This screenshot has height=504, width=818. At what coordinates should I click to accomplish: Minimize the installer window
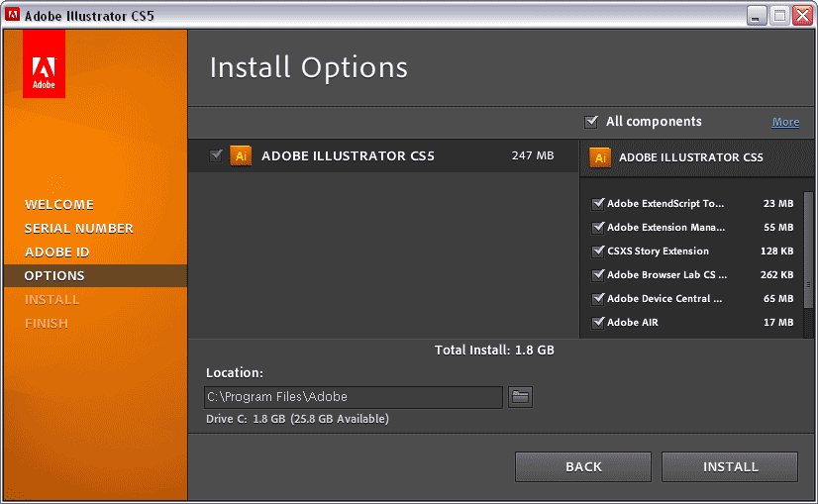[x=756, y=15]
